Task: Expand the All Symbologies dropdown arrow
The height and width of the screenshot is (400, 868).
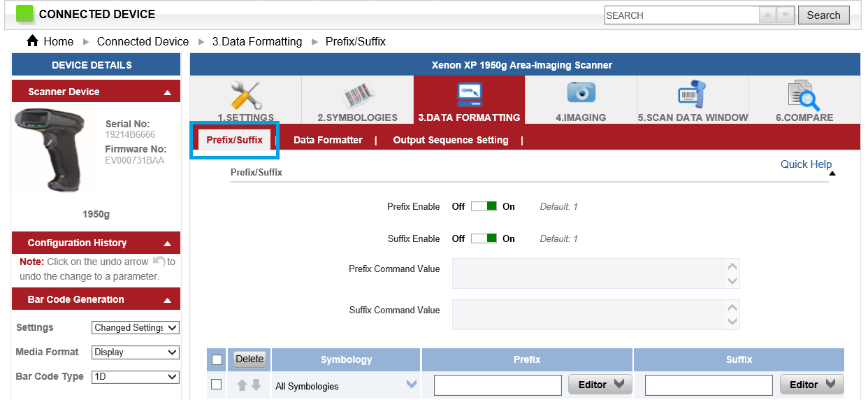Action: pyautogui.click(x=412, y=384)
